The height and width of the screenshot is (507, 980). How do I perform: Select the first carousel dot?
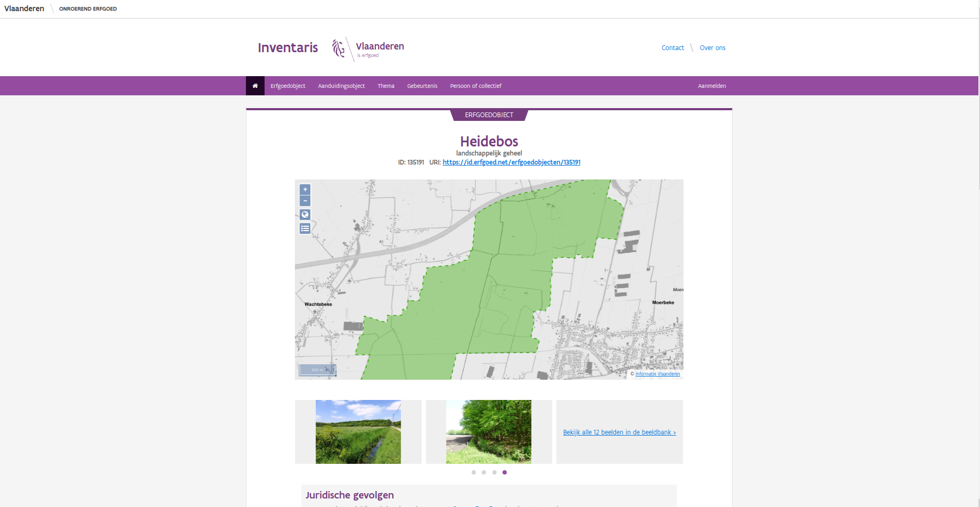tap(474, 472)
